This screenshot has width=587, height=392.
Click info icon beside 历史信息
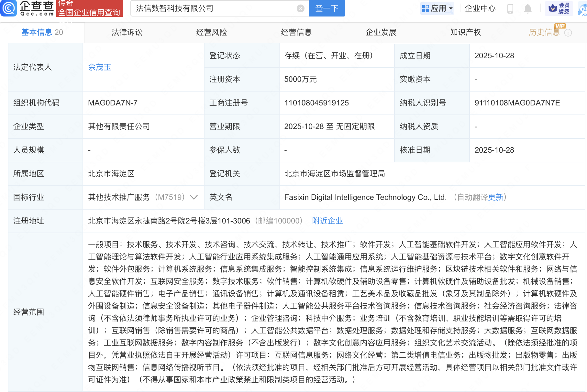tap(568, 33)
